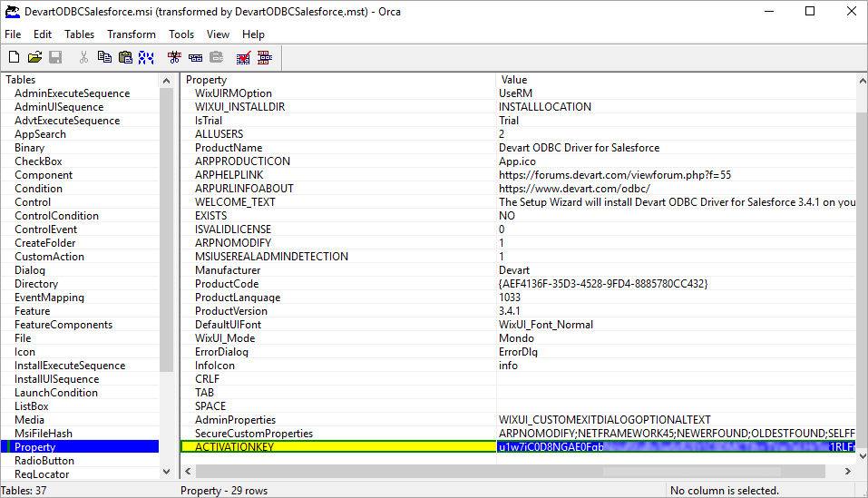Click the ARPHELPLINK forums URL value
868x498 pixels.
click(614, 175)
